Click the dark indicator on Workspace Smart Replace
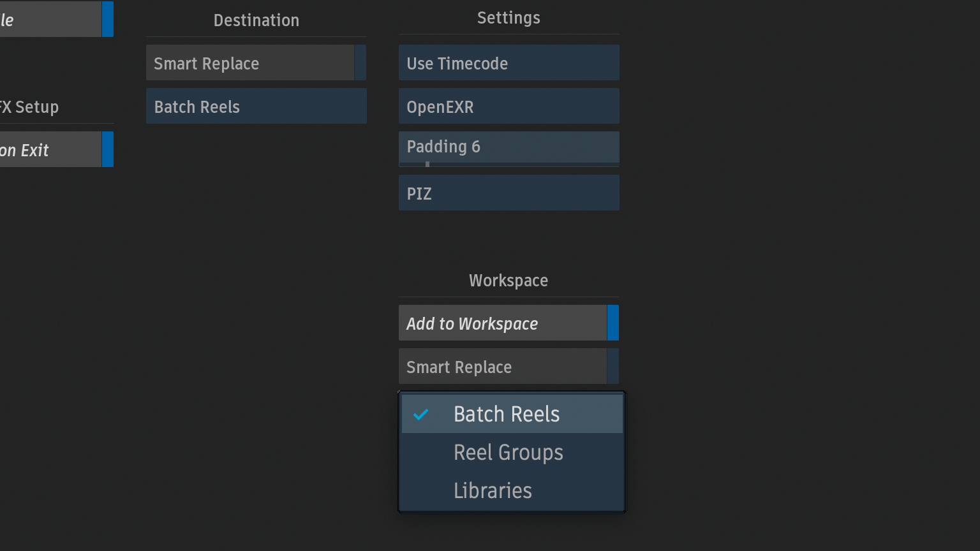Image resolution: width=980 pixels, height=551 pixels. pyautogui.click(x=612, y=367)
